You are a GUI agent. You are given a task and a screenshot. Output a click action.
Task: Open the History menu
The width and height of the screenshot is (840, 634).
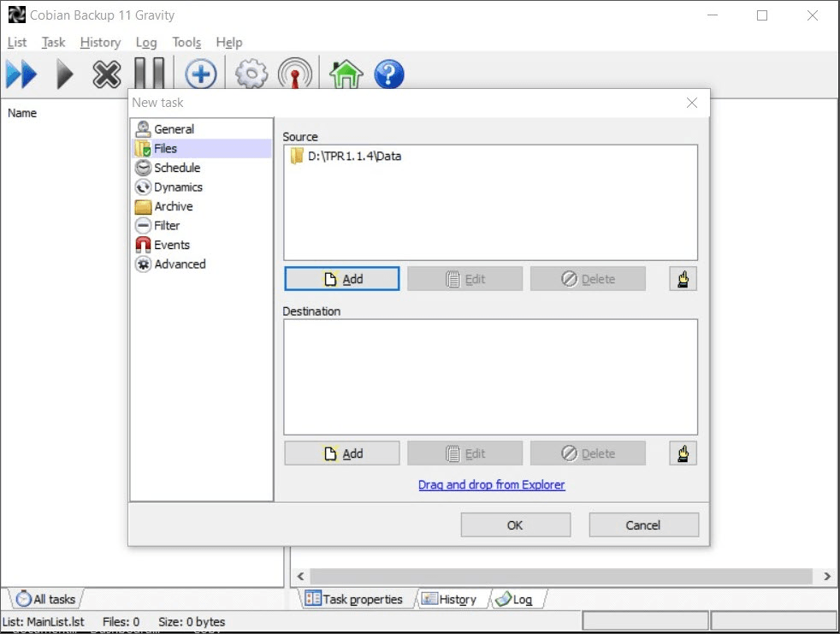(100, 42)
